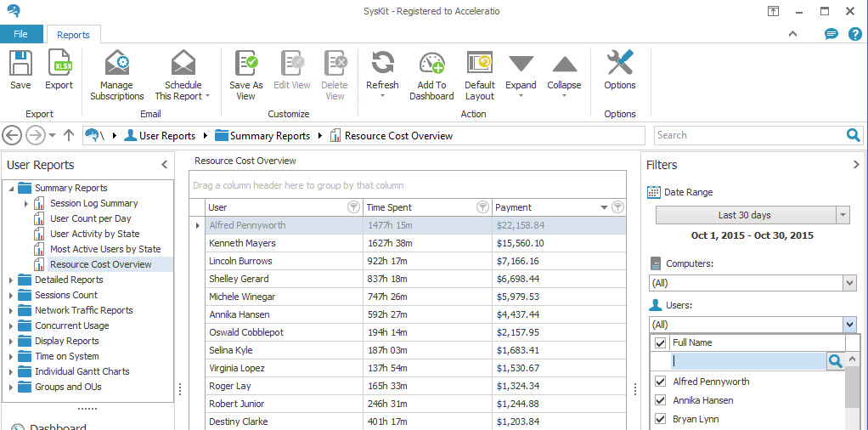
Task: Open the feedback chat icon
Action: pos(831,34)
